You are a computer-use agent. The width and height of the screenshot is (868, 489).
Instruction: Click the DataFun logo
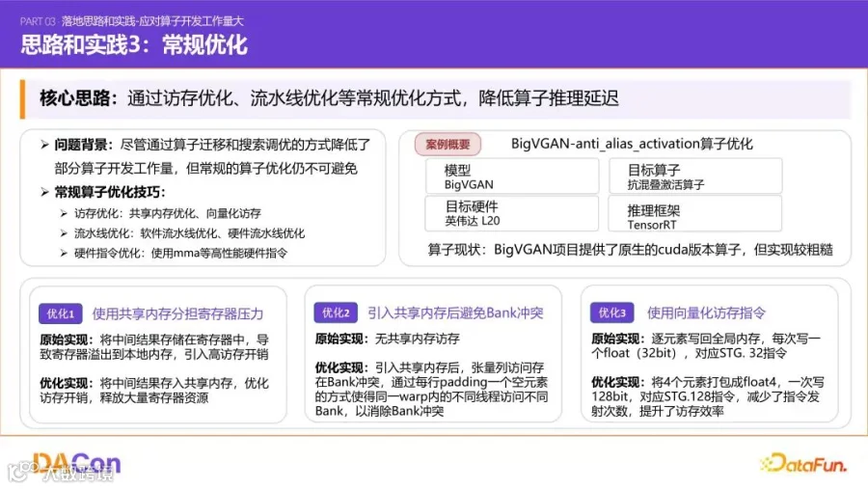click(803, 463)
